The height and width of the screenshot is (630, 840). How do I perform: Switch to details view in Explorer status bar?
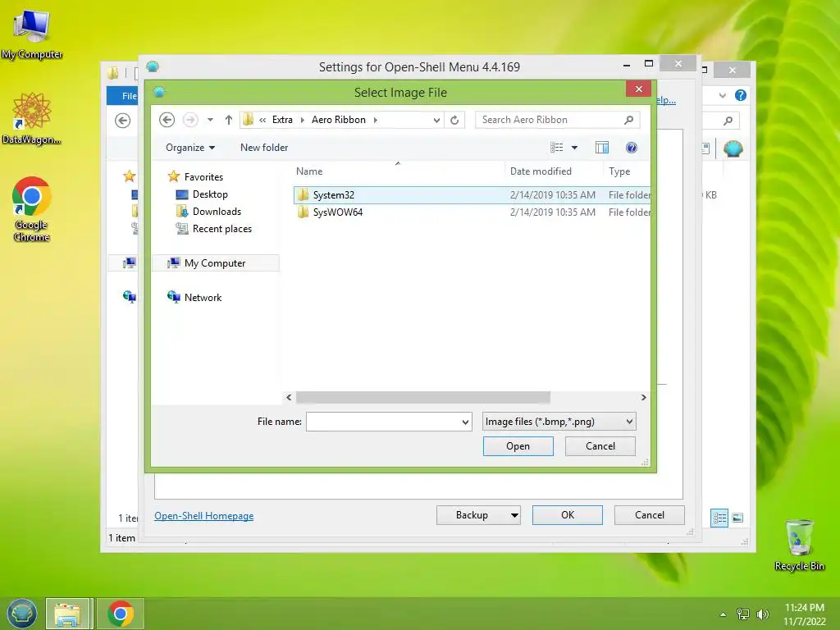719,518
